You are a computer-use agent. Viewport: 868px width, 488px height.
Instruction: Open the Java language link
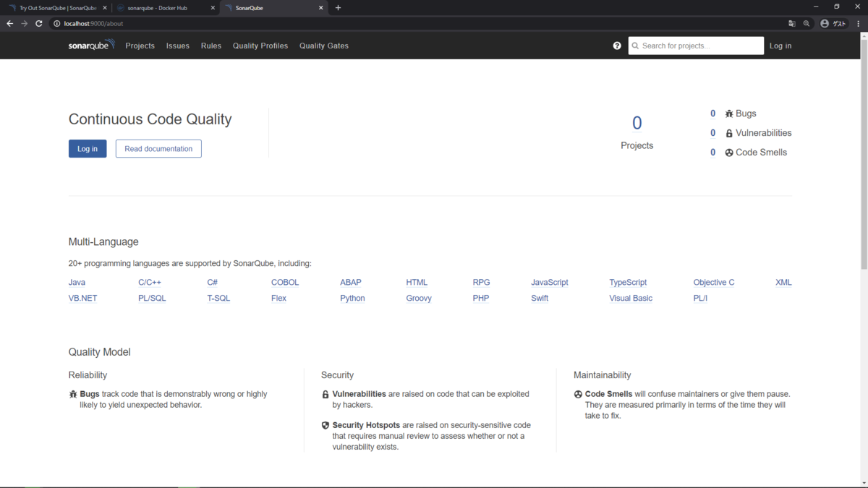(x=77, y=282)
